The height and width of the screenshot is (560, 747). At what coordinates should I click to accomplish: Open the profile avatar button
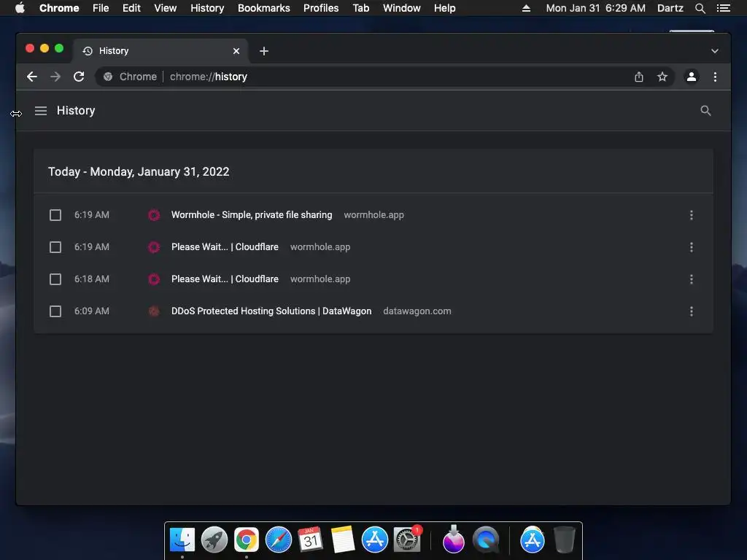pos(692,77)
